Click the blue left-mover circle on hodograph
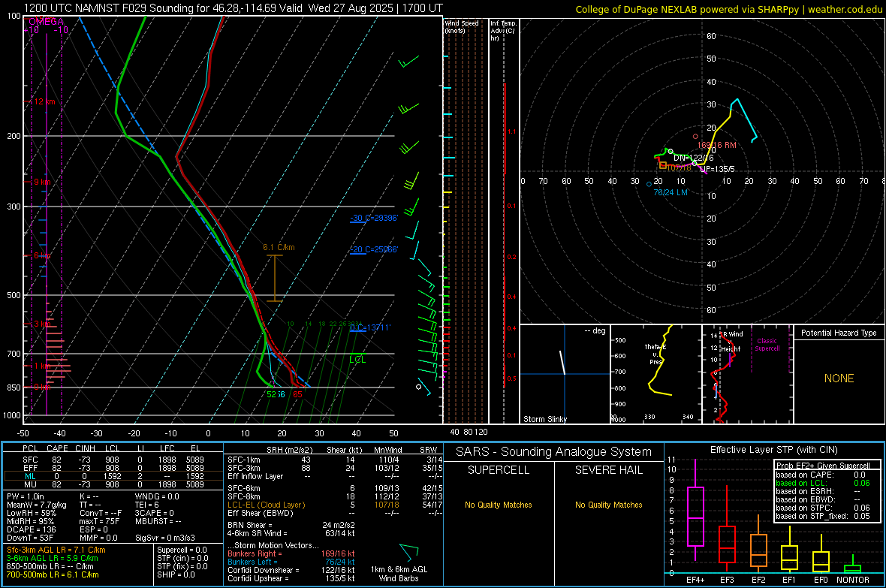 click(649, 184)
